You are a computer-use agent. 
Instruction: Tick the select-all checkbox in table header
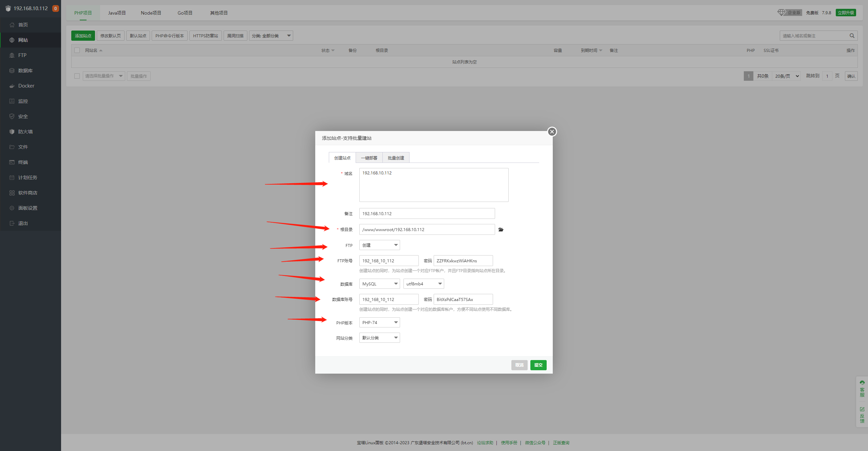click(77, 50)
